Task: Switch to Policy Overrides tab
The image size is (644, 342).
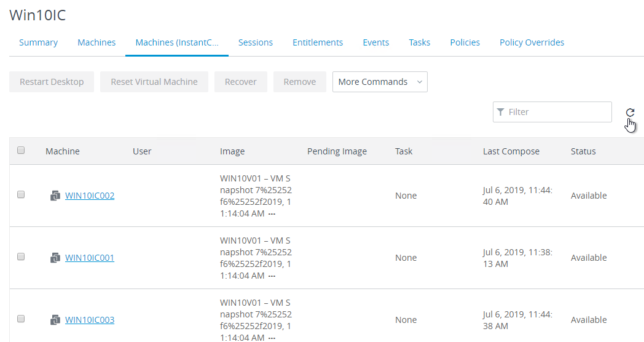Action: point(532,42)
